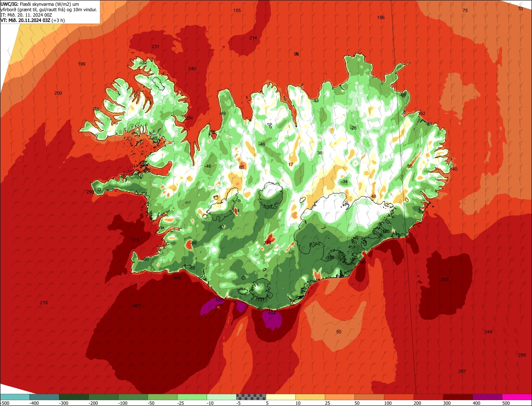Click the subtitle line starting "yfirborð (grænt til"
The width and height of the screenshot is (532, 406).
tap(49, 9)
